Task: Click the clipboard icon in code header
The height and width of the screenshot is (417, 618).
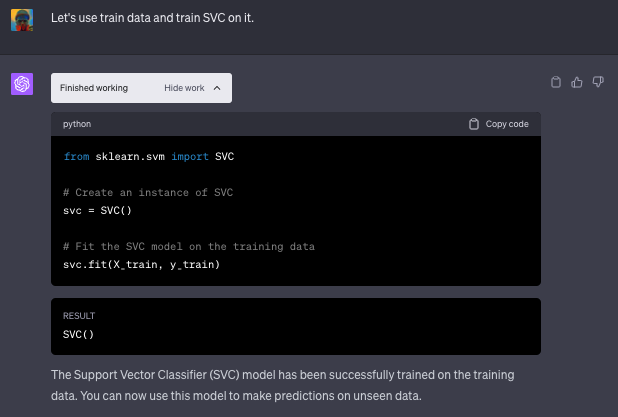Action: click(474, 124)
